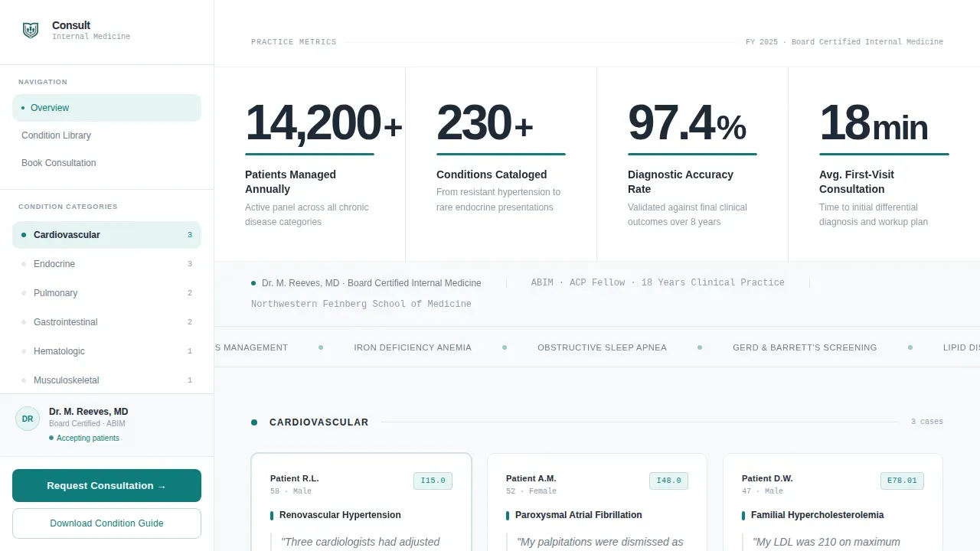
Task: Click Paroxysmal Atrial Fibrillation case title
Action: [x=579, y=515]
